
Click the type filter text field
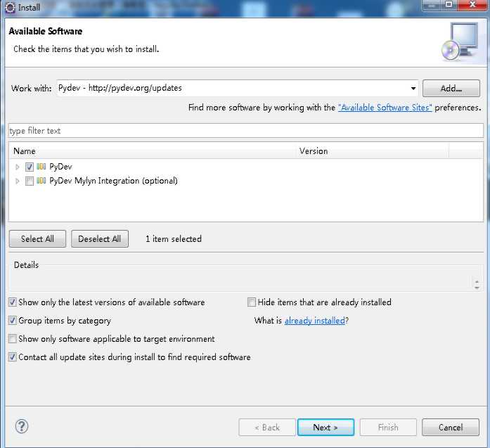click(246, 131)
